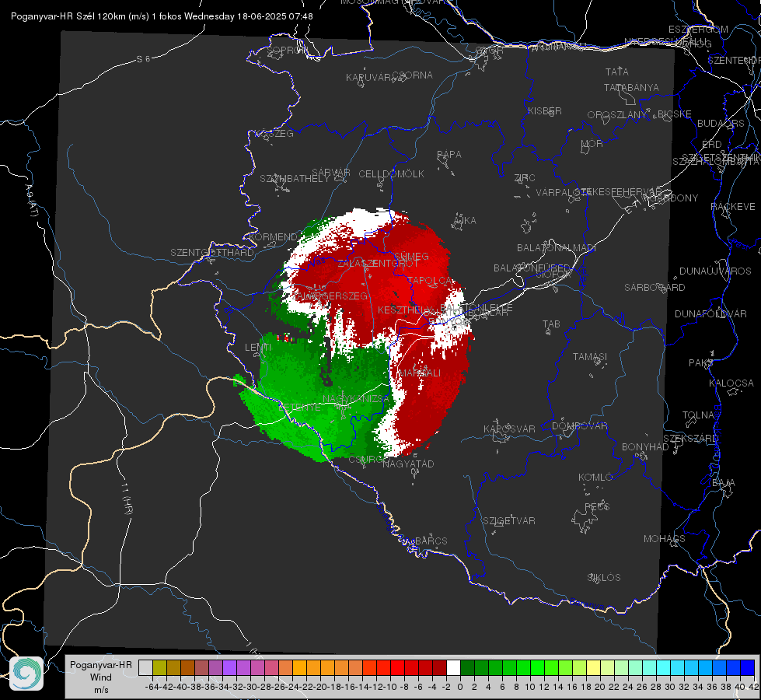Select the MOHÁCS city label
The width and height of the screenshot is (761, 700).
[x=665, y=539]
